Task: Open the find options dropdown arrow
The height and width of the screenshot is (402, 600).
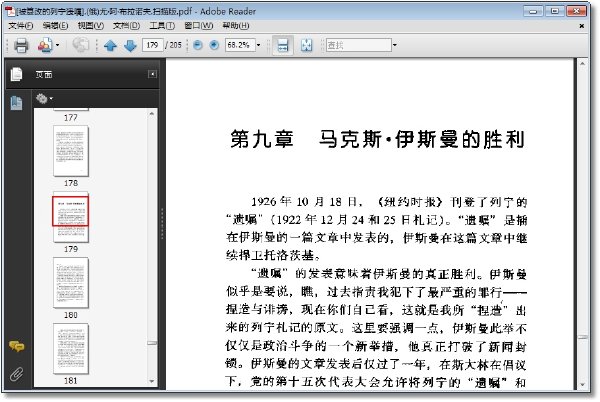Action: [395, 45]
